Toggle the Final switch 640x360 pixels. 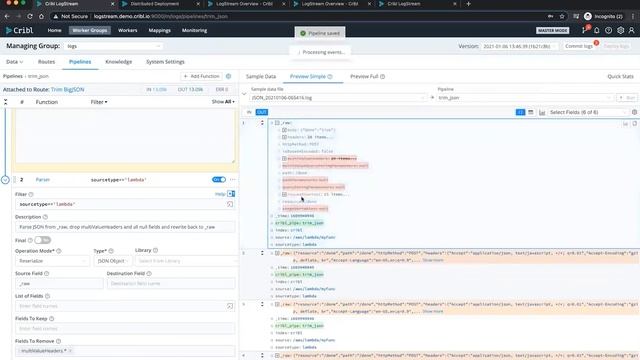[42, 240]
